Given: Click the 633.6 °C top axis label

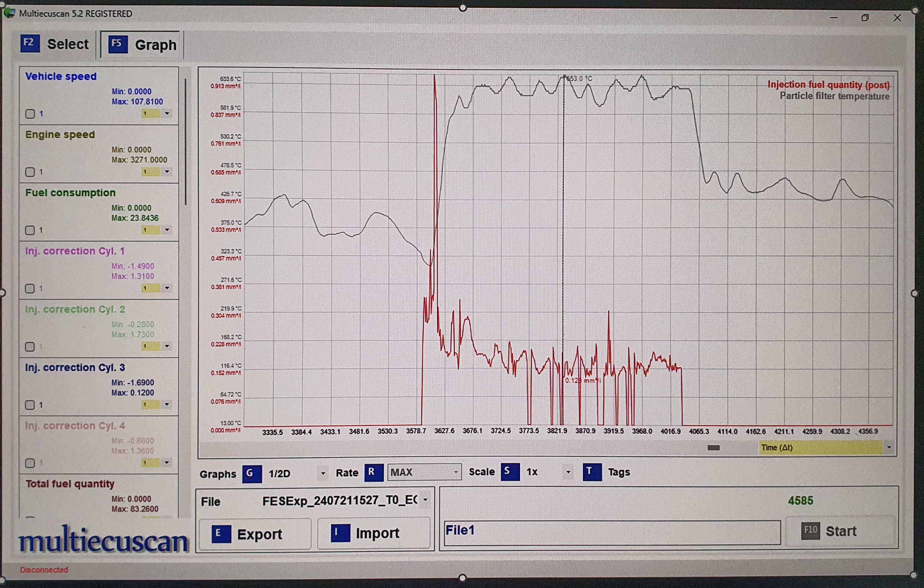Looking at the screenshot, I should pos(230,79).
